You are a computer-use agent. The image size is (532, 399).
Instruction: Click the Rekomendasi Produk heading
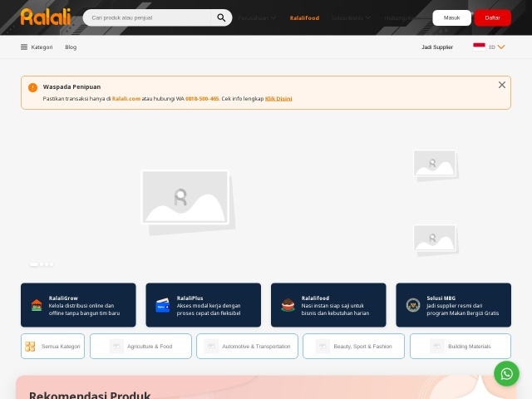pyautogui.click(x=90, y=396)
